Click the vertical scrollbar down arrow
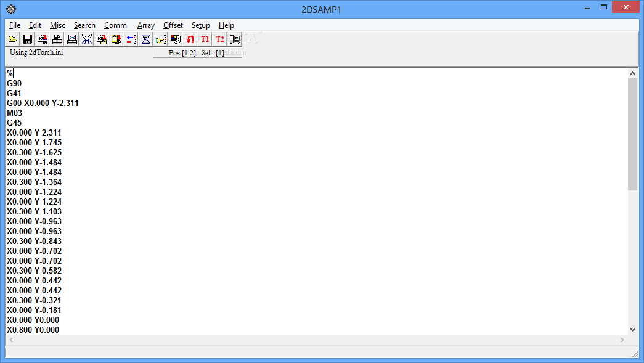 [632, 330]
